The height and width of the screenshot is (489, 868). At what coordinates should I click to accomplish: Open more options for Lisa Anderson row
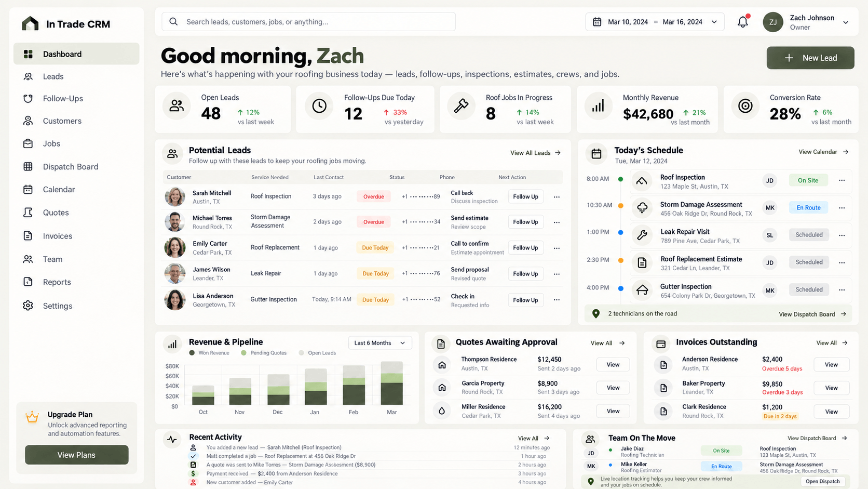pos(557,300)
